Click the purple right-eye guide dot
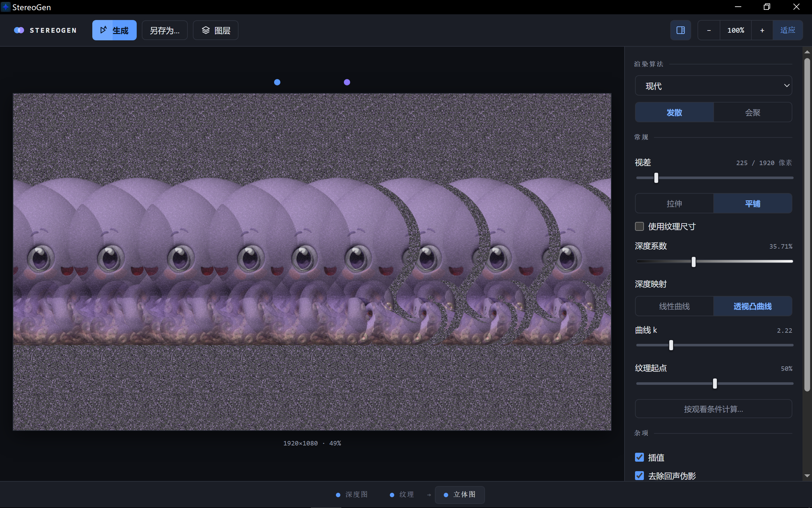Image resolution: width=812 pixels, height=508 pixels. point(347,82)
